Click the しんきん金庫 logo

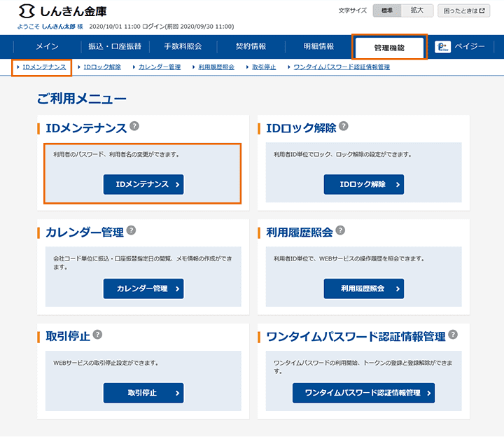click(x=63, y=12)
